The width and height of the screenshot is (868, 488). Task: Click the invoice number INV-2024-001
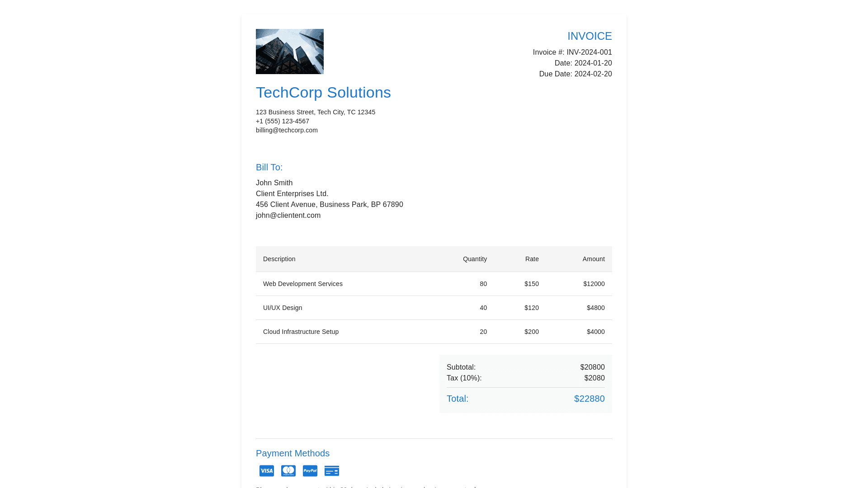tap(589, 52)
